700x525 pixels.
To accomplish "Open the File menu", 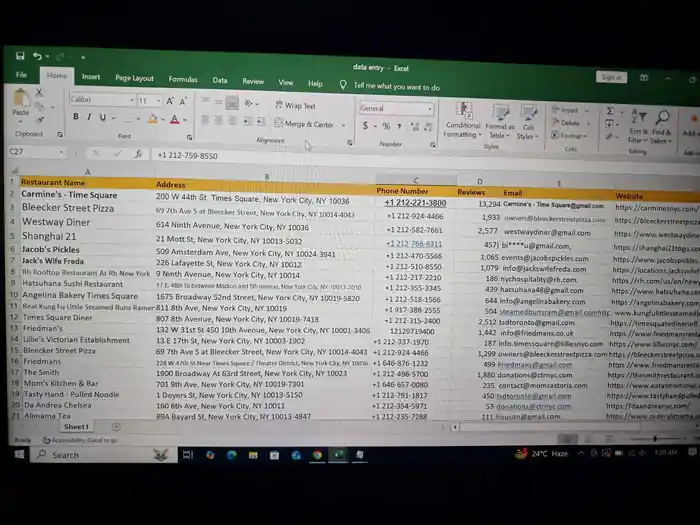I will (x=21, y=75).
